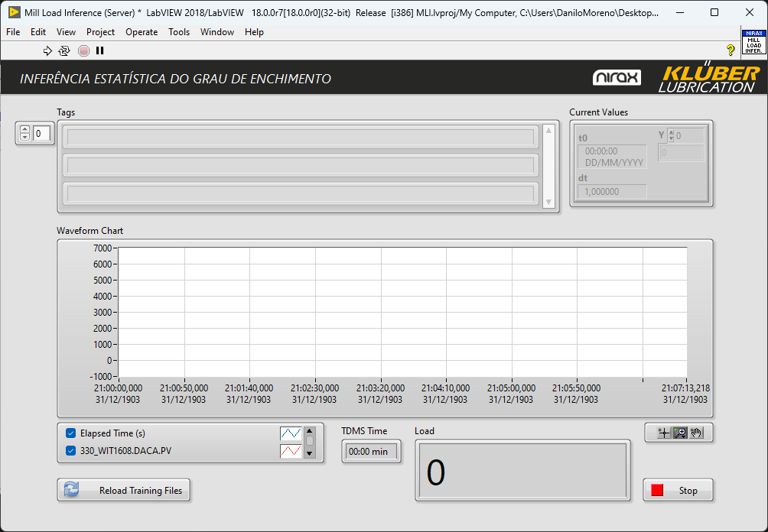Click the Tags index number field

coord(41,134)
